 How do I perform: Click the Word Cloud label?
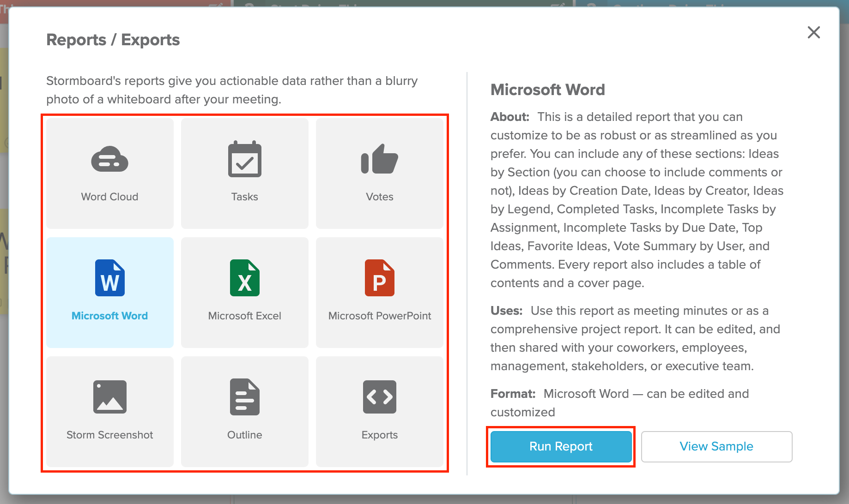click(x=110, y=197)
